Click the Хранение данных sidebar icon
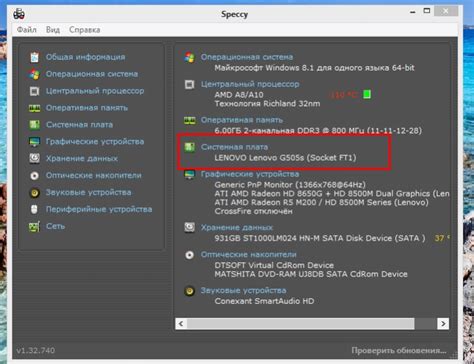 [34, 158]
